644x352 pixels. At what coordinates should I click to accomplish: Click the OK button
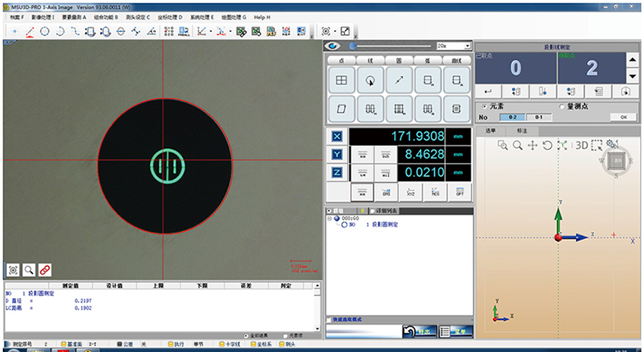click(x=623, y=118)
